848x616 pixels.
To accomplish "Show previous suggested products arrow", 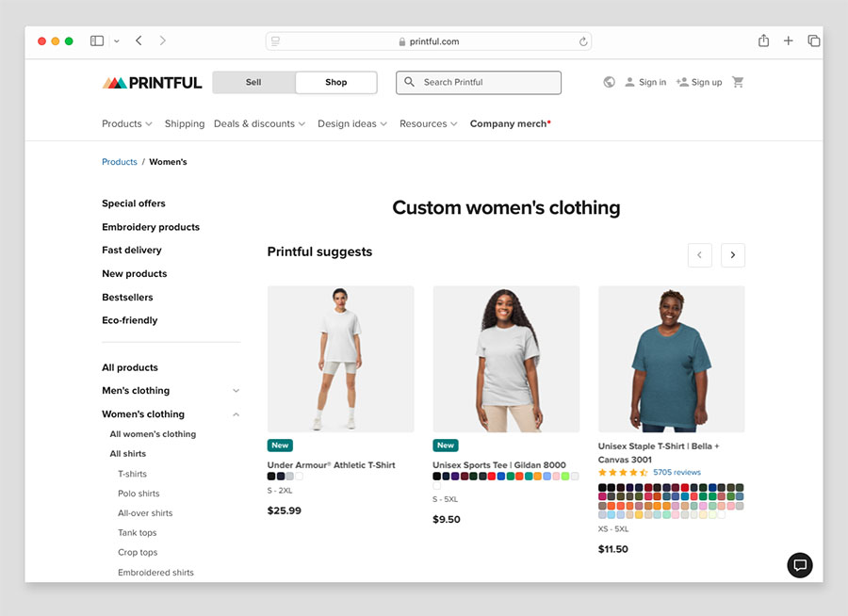I will [699, 254].
